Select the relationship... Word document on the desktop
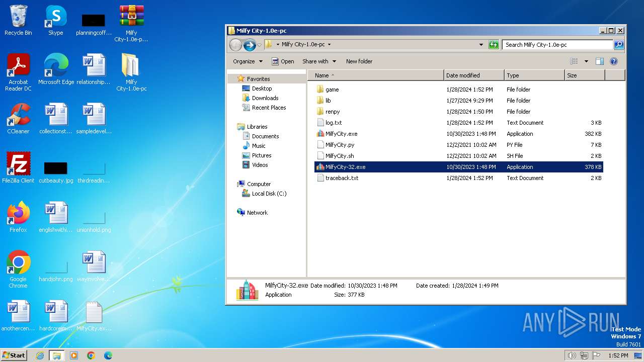 tap(94, 69)
